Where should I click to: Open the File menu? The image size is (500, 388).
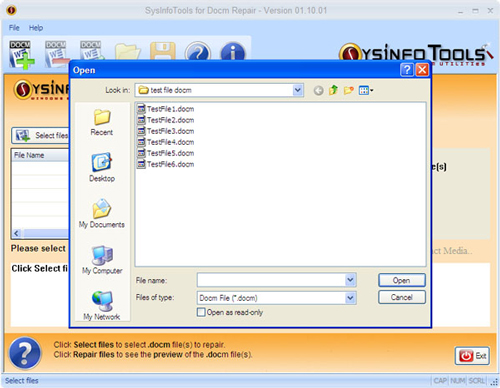click(x=14, y=28)
